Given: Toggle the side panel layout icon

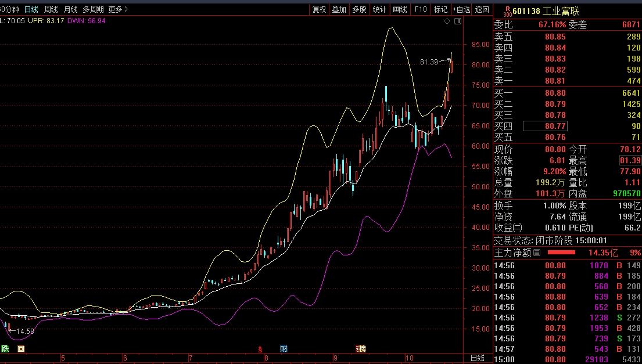Looking at the screenshot, I should coord(458,21).
